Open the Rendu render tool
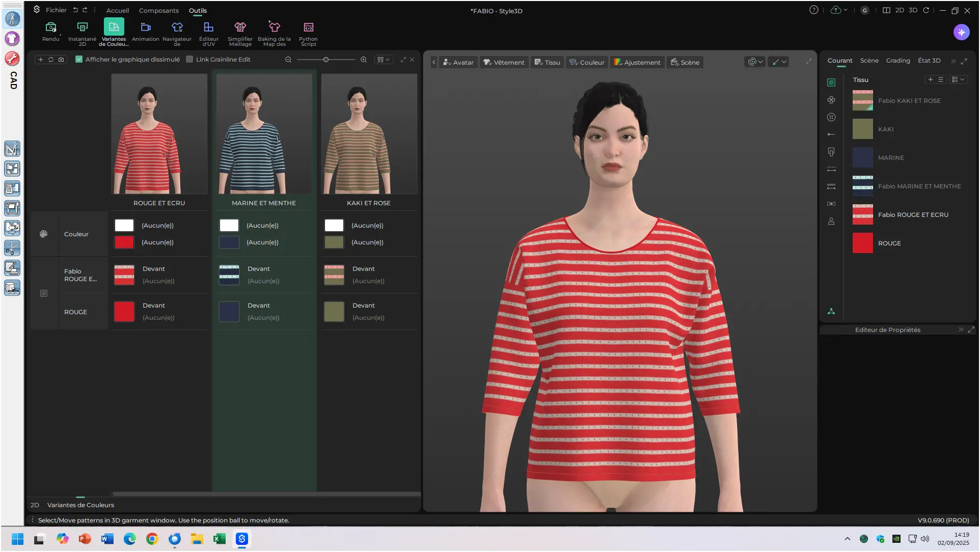Viewport: 980px width, 552px height. (x=50, y=27)
